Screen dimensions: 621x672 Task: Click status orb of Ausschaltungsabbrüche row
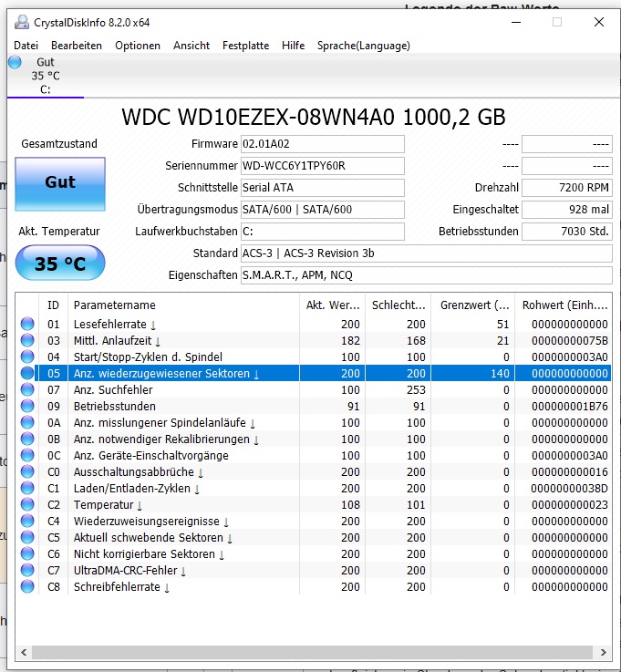(27, 471)
